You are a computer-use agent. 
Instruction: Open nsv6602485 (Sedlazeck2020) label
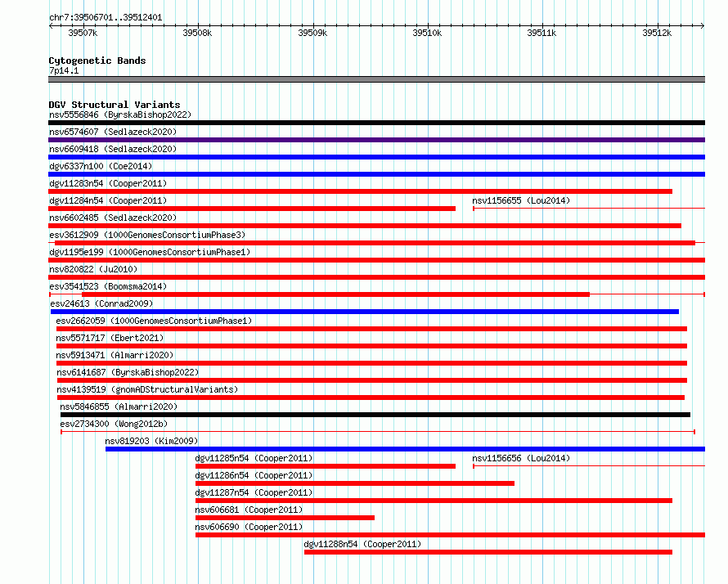coord(113,218)
